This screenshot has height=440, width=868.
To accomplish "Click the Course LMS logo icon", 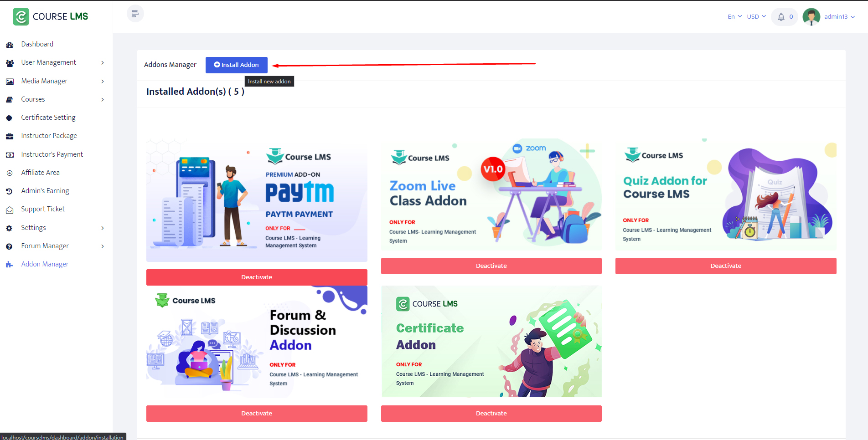I will pos(21,17).
